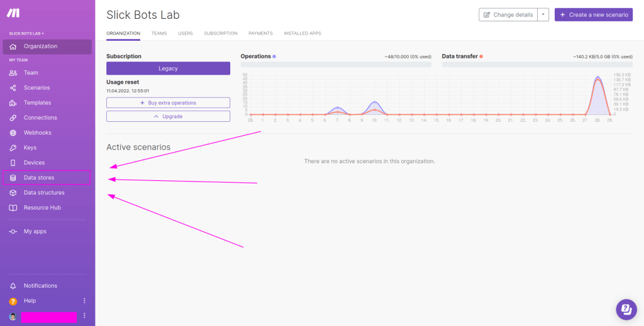Viewport: 644px width, 326px height.
Task: Open Keys via key icon
Action: 13,148
